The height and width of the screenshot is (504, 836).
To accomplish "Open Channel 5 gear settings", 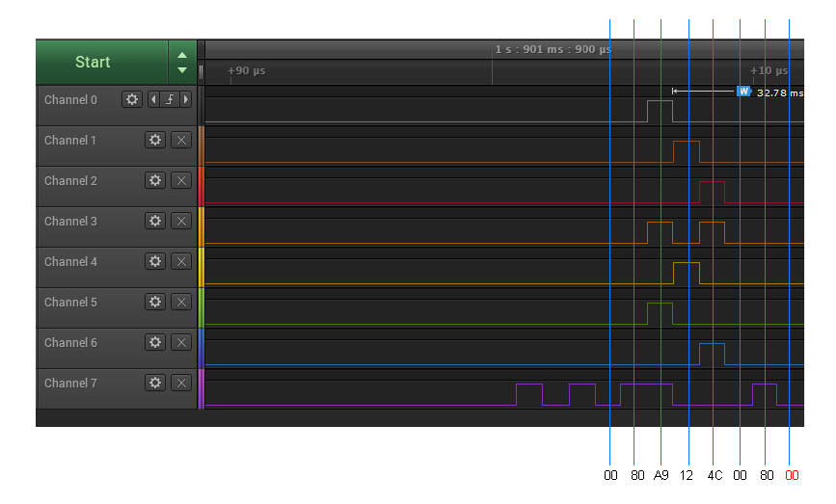I will (x=154, y=302).
